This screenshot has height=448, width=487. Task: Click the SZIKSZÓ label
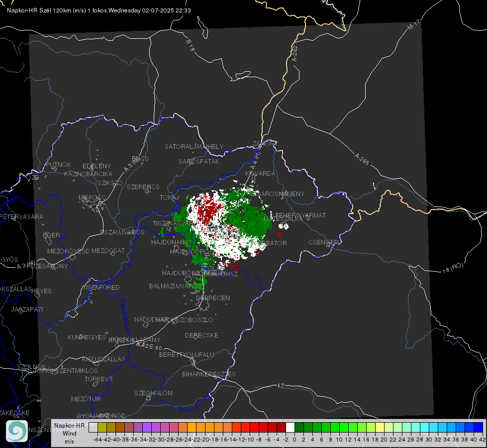[x=110, y=183]
